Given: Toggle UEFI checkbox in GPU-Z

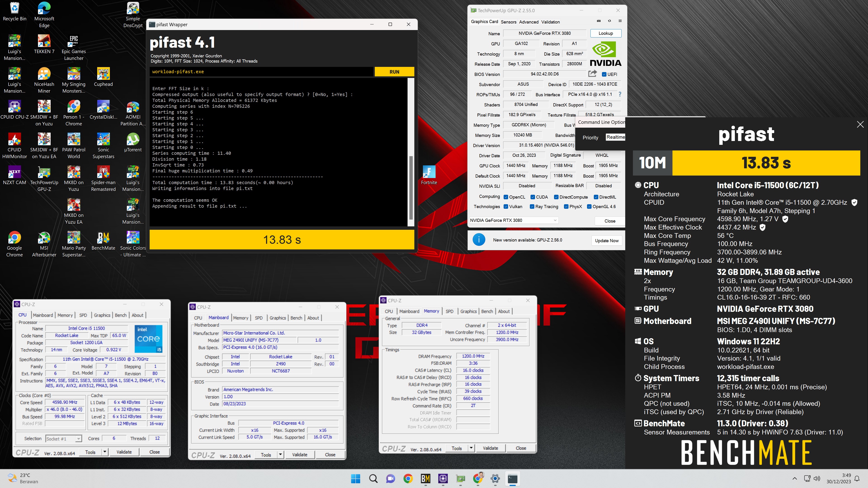Looking at the screenshot, I should 604,74.
